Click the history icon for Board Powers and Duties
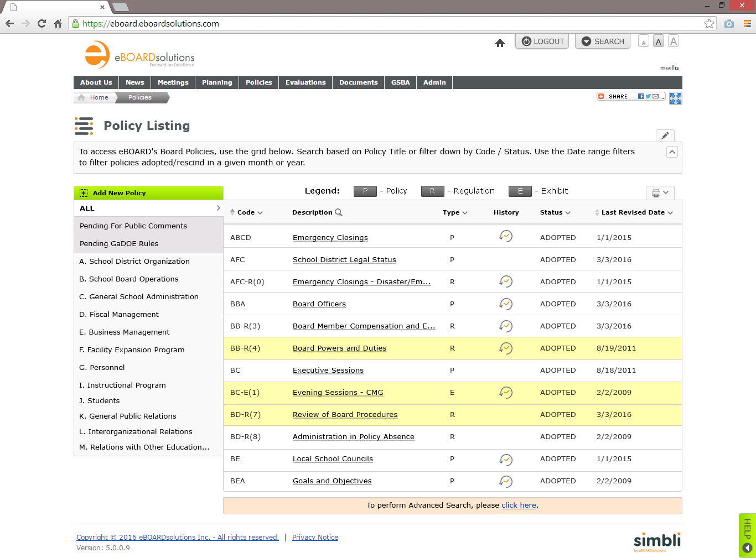This screenshot has width=756, height=558. [x=506, y=348]
